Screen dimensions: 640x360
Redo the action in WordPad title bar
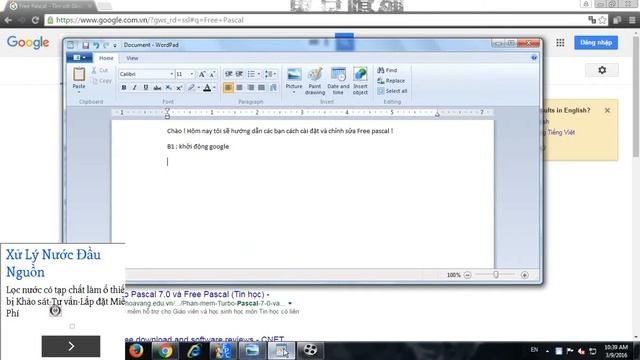click(106, 45)
